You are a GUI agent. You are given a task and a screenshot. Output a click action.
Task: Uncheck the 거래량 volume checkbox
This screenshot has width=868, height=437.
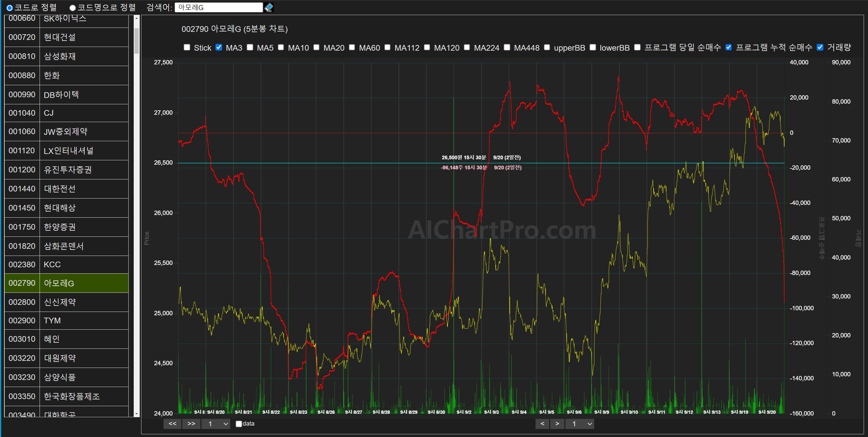[820, 47]
